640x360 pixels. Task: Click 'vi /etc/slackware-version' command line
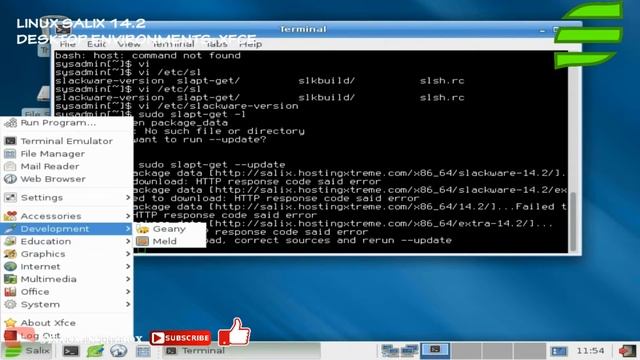[218, 106]
